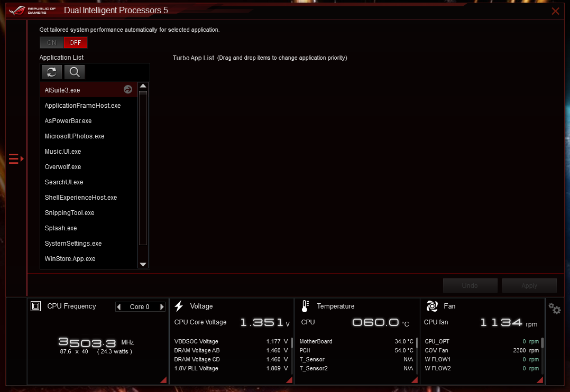This screenshot has height=392, width=570.
Task: Open monitor settings gear icon
Action: pyautogui.click(x=555, y=309)
